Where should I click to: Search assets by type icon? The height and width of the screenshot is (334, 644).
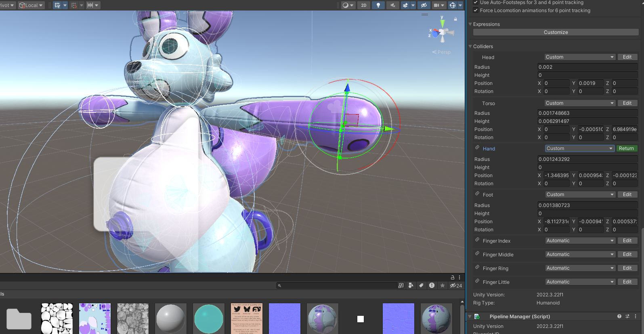tap(411, 285)
